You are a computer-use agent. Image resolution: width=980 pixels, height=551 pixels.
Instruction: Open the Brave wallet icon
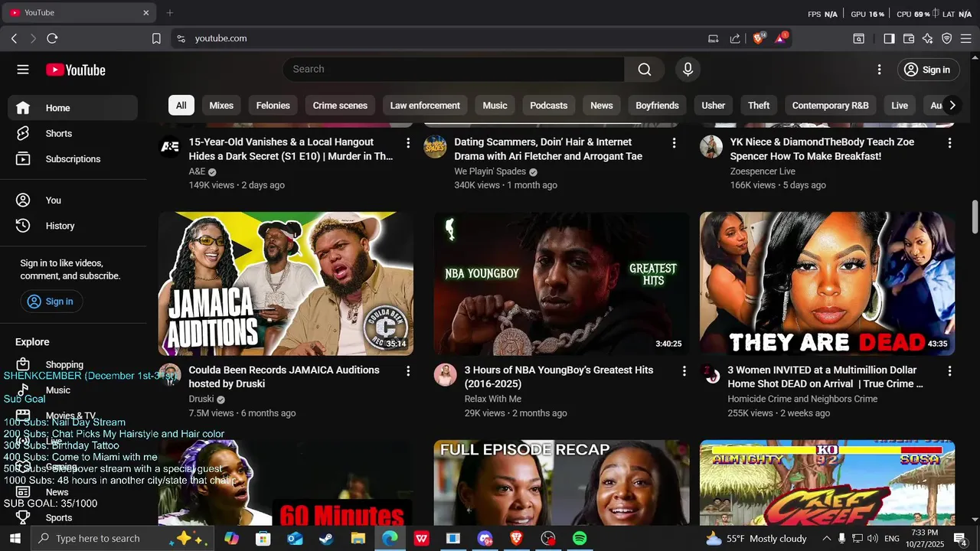pos(909,38)
